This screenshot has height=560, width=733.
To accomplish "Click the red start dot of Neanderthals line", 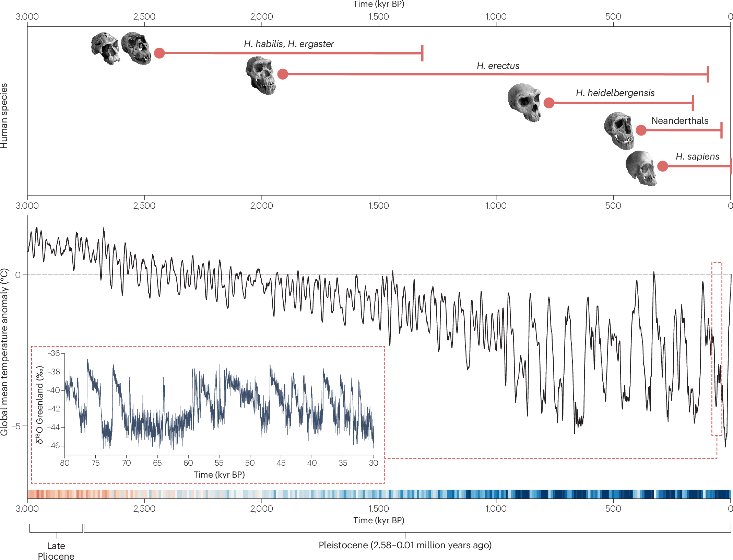I will point(641,130).
